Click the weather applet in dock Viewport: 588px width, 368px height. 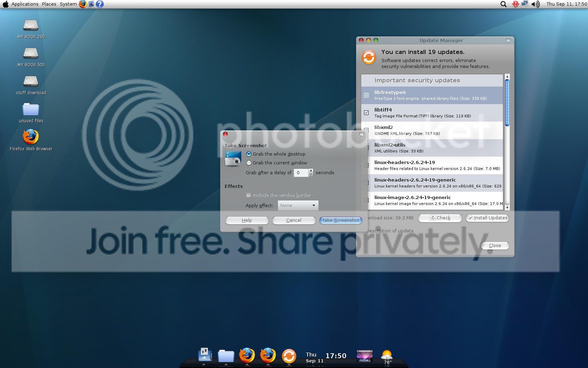tap(387, 357)
